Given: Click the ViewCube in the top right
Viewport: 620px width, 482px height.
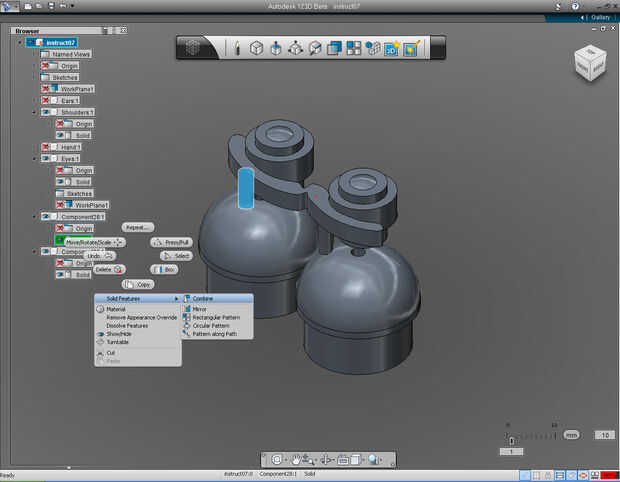Looking at the screenshot, I should 589,64.
